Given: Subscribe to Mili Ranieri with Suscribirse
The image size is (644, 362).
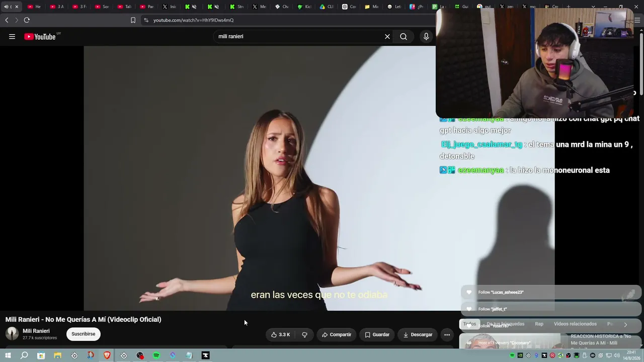Looking at the screenshot, I should tap(83, 334).
